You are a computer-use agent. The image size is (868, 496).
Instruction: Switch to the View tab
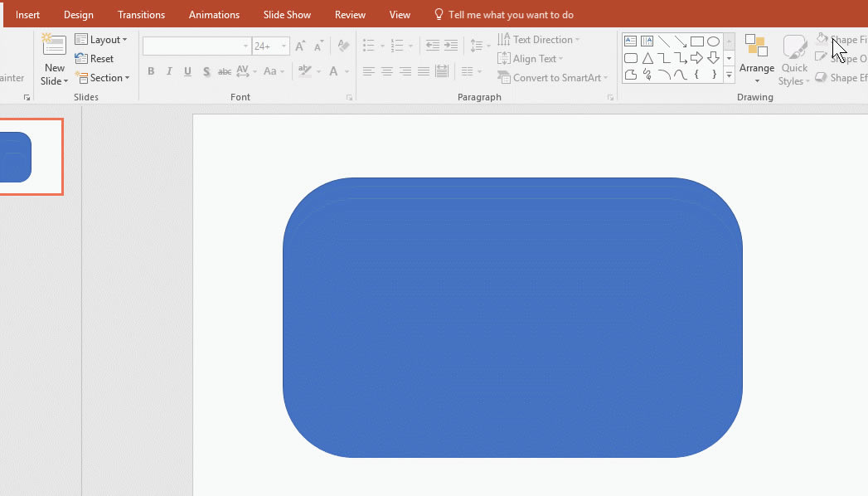coord(400,15)
